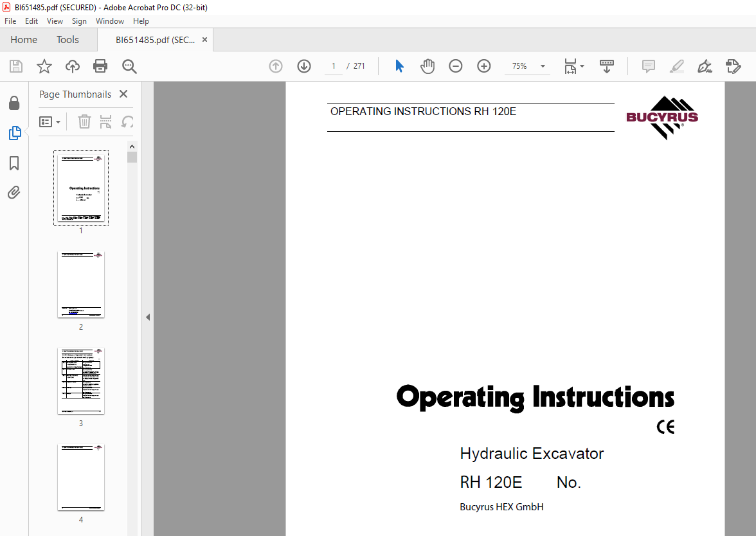The width and height of the screenshot is (756, 536).
Task: Select the BI651485.pdf document tab
Action: [x=155, y=40]
